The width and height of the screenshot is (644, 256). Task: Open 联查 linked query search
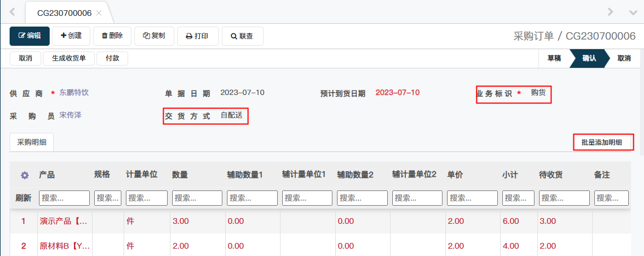click(242, 36)
